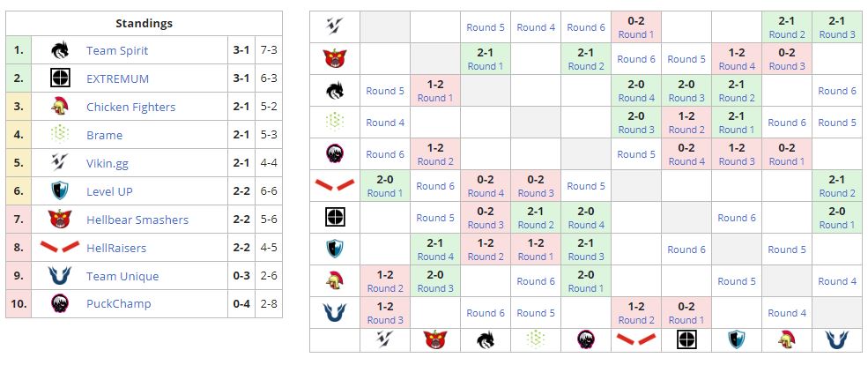Select the Level UP shield logo in Standings
Screen dimensions: 868x365
click(x=60, y=191)
